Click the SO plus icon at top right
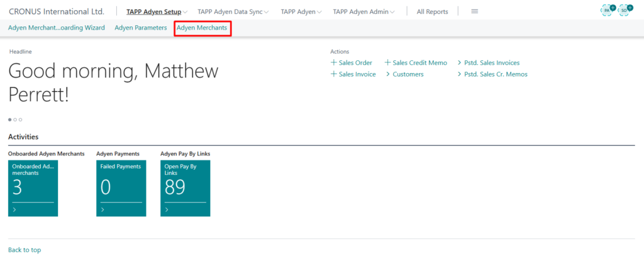The image size is (644, 268). pyautogui.click(x=625, y=11)
